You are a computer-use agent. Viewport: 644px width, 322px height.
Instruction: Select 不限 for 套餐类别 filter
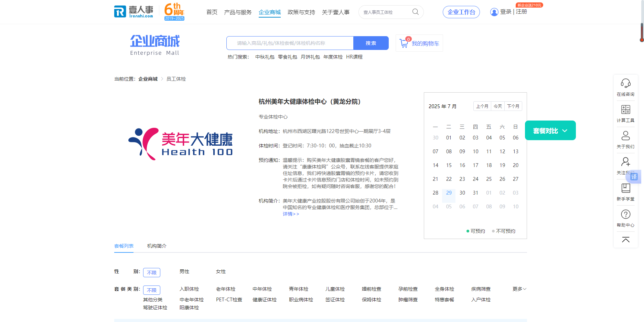[152, 290]
